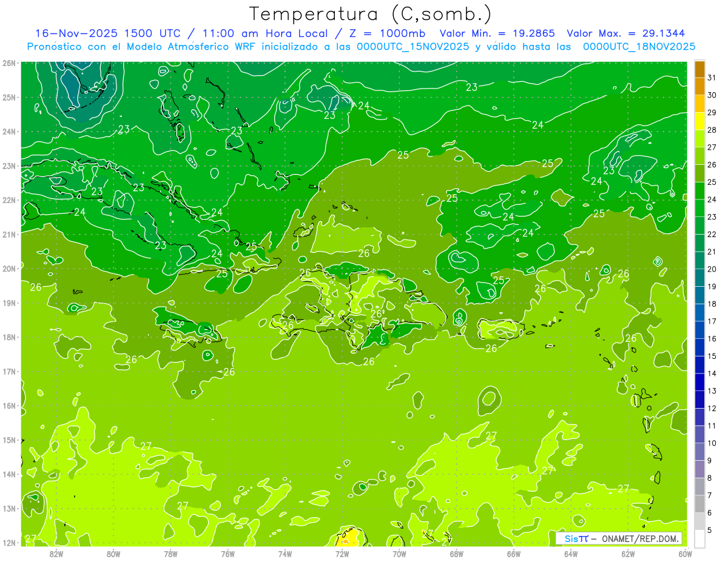
Task: Click the color bar label 12
Action: 712,408
